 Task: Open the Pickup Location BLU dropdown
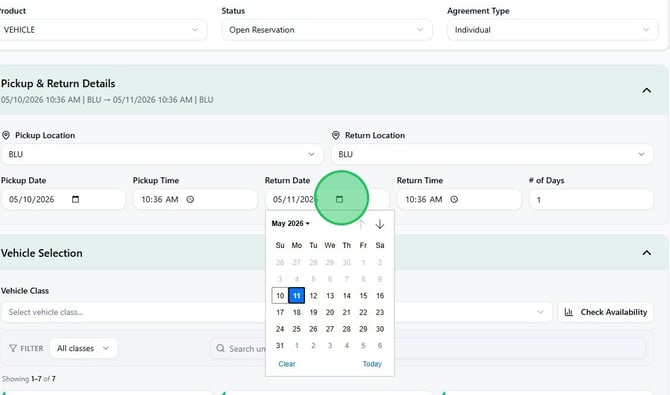click(x=162, y=154)
